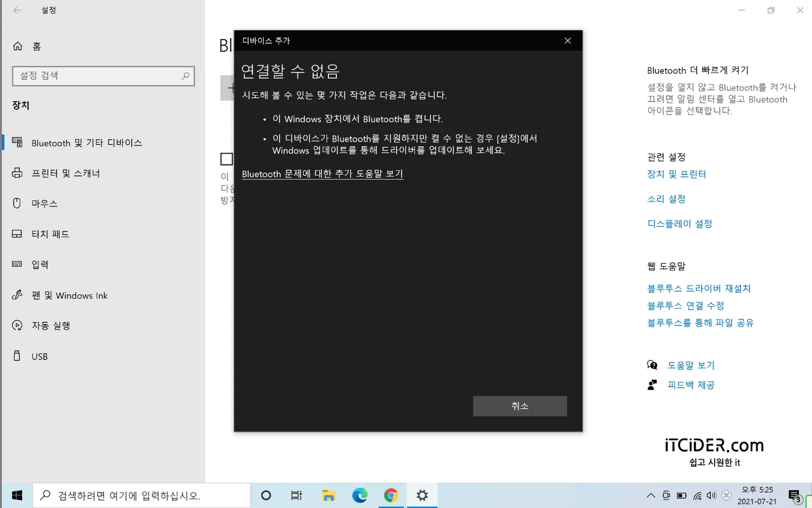
Task: Click the feedback person icon
Action: click(x=652, y=385)
